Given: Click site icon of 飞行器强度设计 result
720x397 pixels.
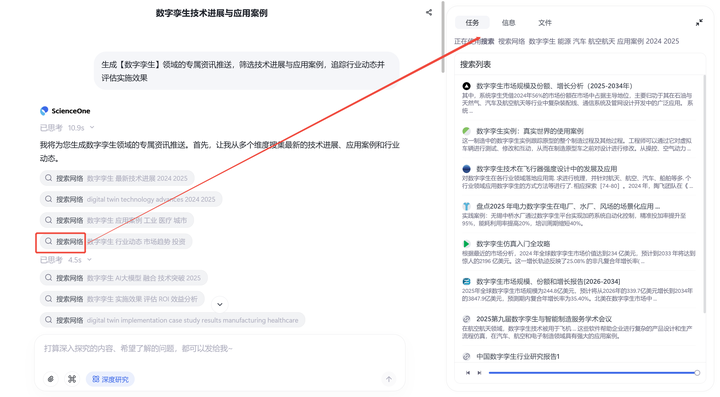Looking at the screenshot, I should click(x=466, y=168).
